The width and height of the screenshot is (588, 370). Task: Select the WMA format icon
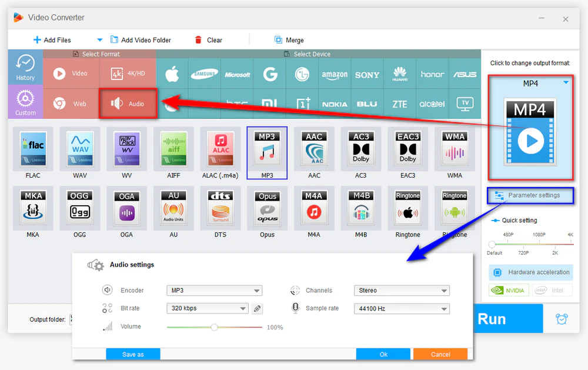coord(455,149)
